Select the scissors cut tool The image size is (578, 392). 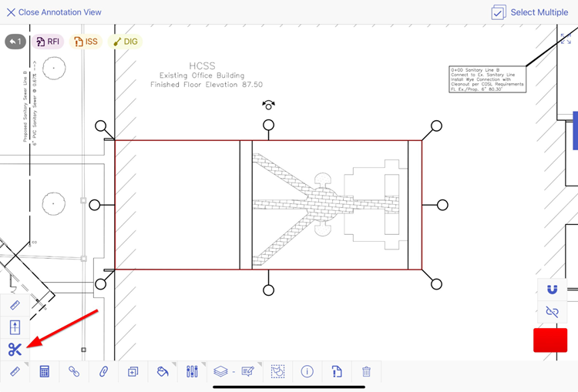pyautogui.click(x=15, y=350)
